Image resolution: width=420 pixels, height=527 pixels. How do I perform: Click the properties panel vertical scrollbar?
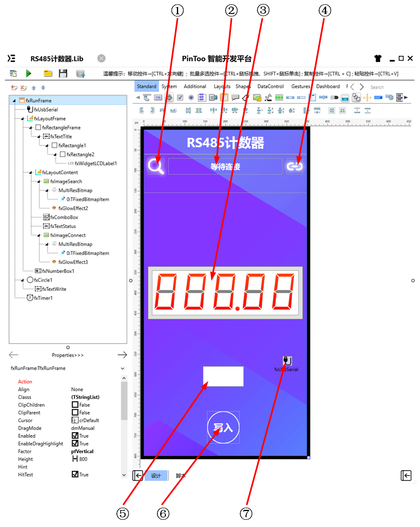tap(124, 401)
